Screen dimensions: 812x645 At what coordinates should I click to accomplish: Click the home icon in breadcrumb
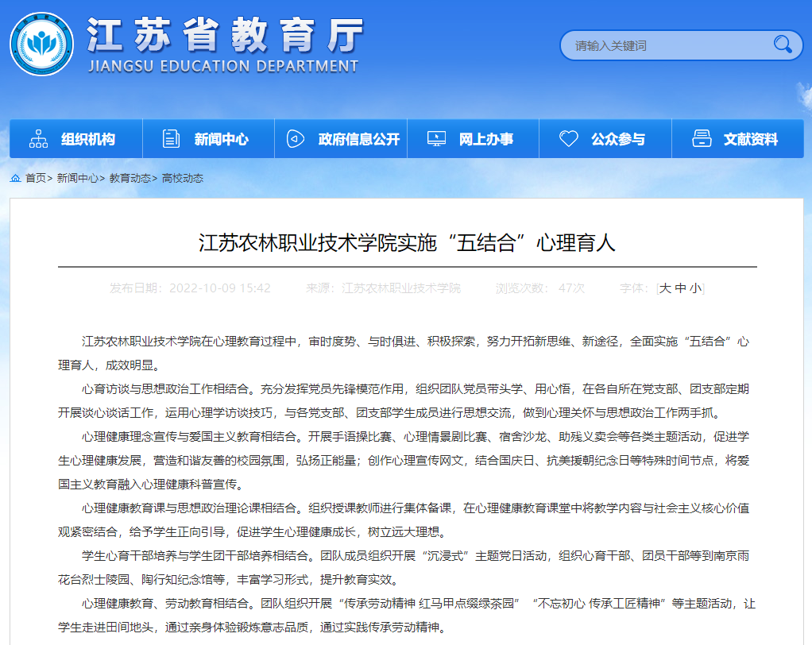click(x=16, y=178)
